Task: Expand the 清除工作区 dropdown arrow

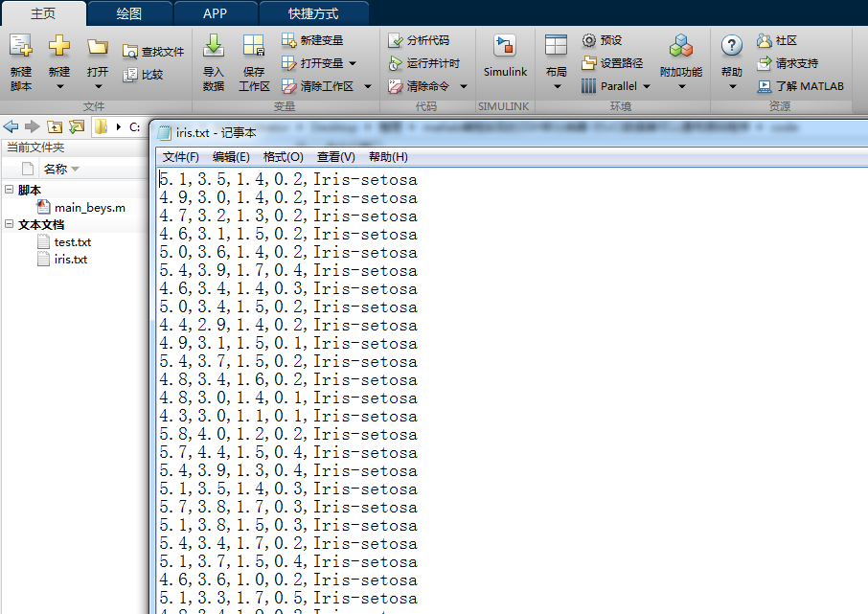Action: point(368,87)
